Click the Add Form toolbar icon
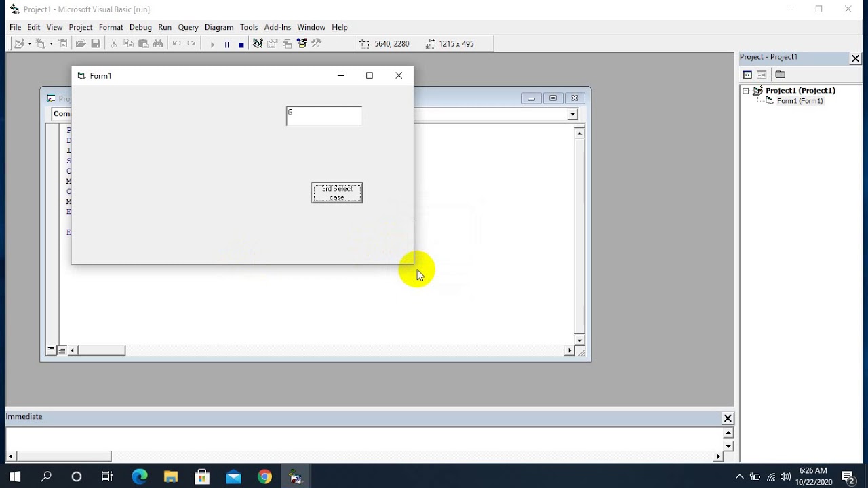 click(41, 43)
